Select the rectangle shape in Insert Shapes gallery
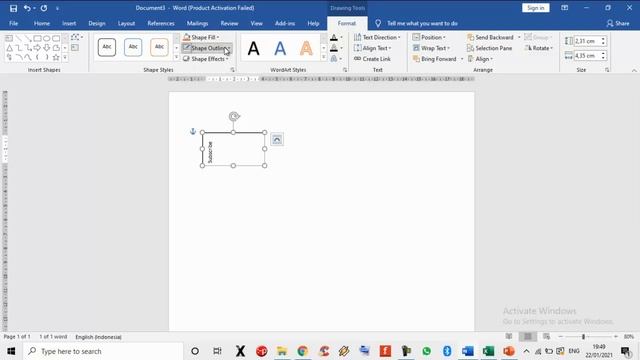 point(37,38)
